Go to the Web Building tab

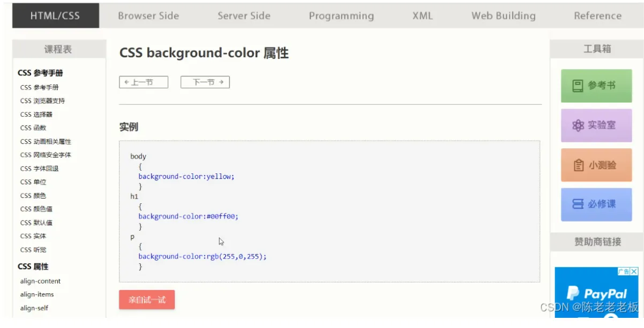coord(503,16)
